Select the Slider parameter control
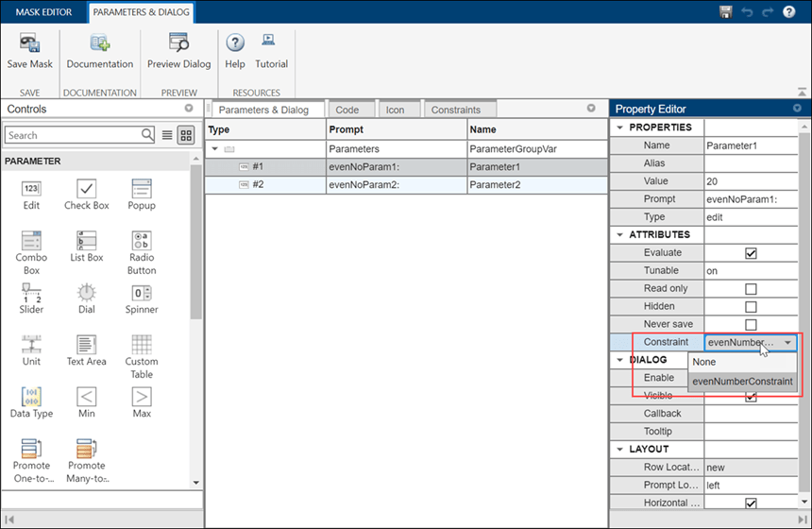The width and height of the screenshot is (812, 529). click(31, 294)
